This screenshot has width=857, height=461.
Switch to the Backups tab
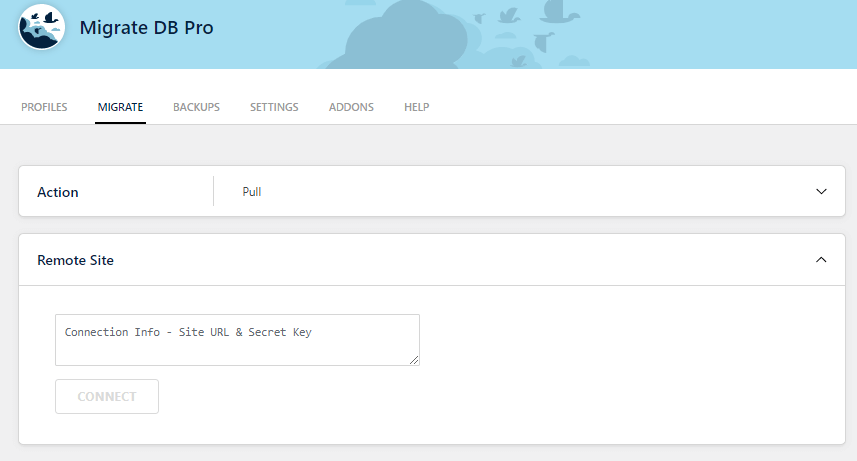pos(196,107)
